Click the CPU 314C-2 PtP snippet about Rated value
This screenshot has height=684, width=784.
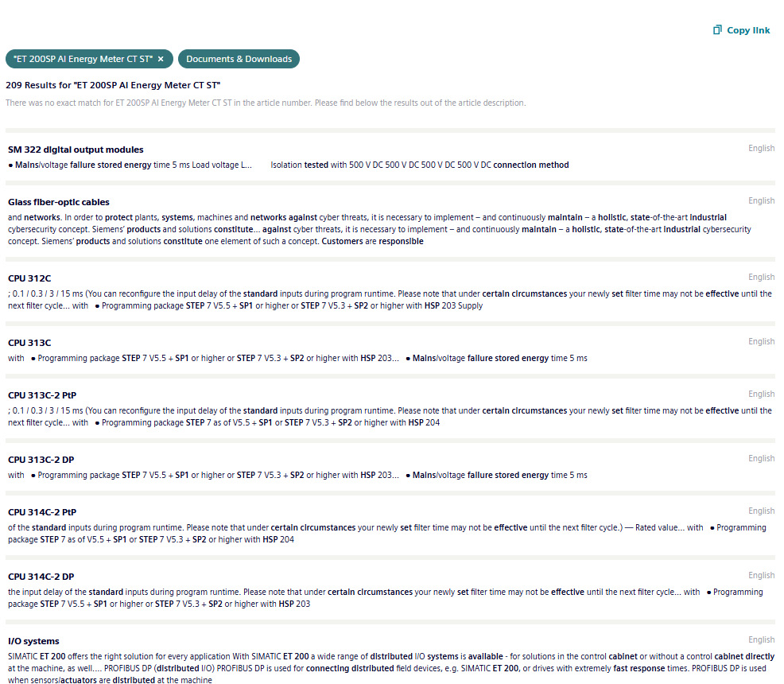pos(387,534)
